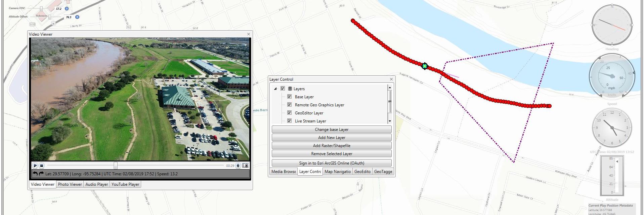Uncheck the GeoEditor Layer checkbox
The width and height of the screenshot is (644, 215).
pyautogui.click(x=289, y=113)
